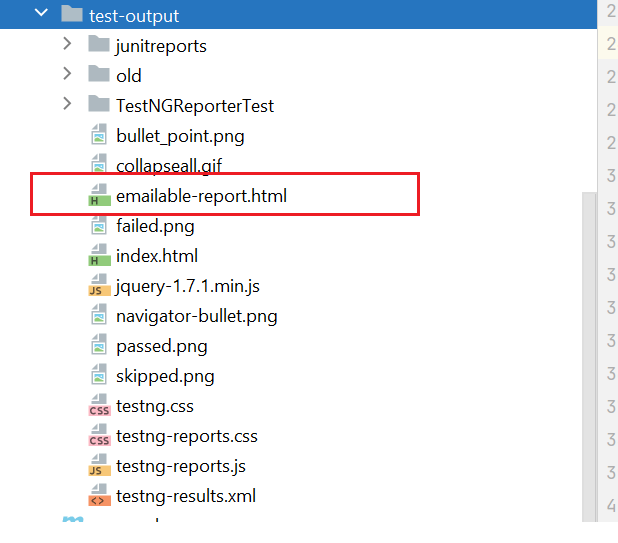The image size is (618, 543).
Task: Click the index.html HTML file icon
Action: click(99, 255)
